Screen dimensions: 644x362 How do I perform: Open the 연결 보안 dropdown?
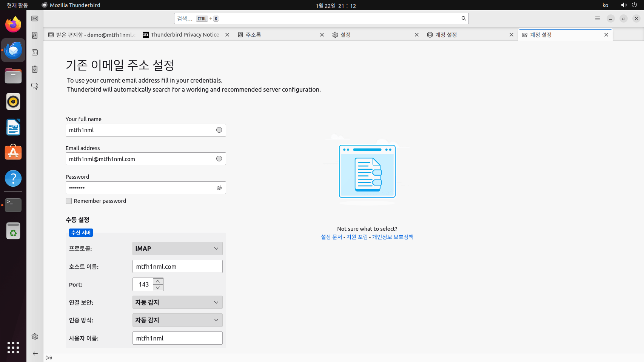pos(177,302)
